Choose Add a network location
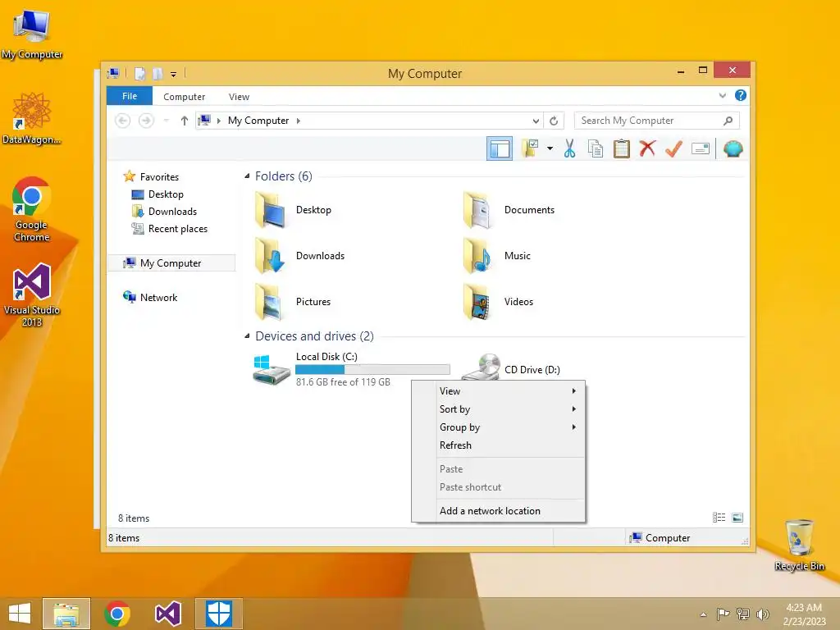This screenshot has width=840, height=630. pyautogui.click(x=498, y=511)
